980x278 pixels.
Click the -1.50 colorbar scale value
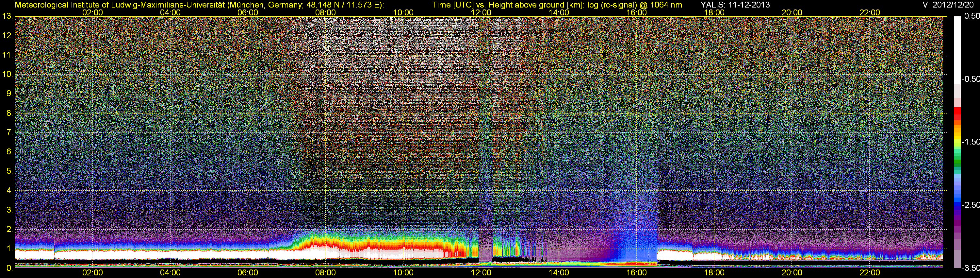(971, 142)
